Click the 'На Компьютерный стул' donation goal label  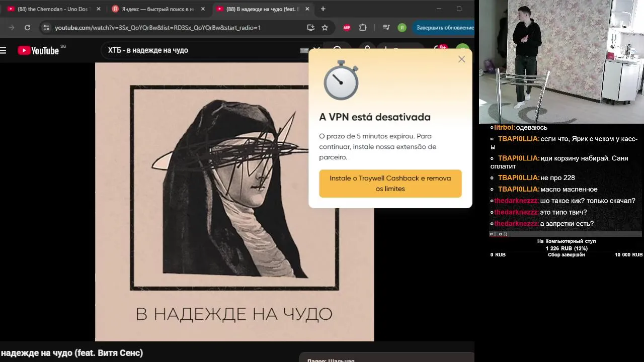(x=567, y=241)
